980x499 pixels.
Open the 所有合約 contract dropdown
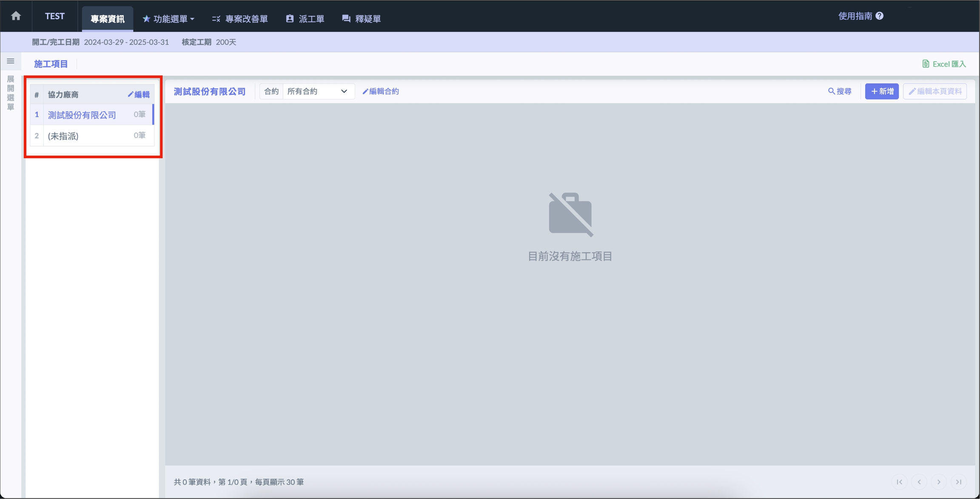coord(317,91)
